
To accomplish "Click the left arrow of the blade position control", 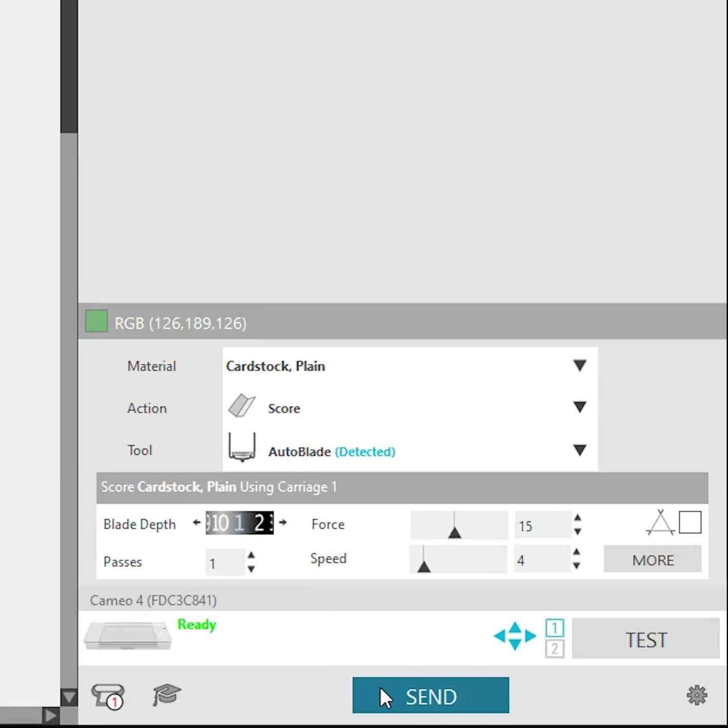I will [499, 636].
